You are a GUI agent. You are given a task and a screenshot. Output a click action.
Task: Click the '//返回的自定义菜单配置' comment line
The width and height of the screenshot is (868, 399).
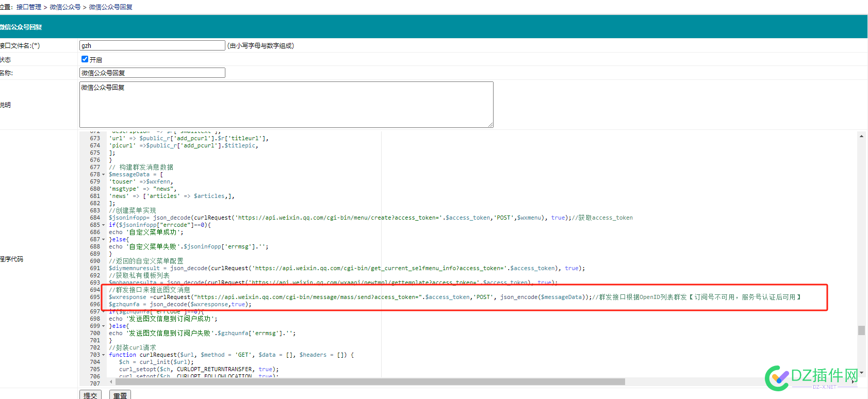146,261
